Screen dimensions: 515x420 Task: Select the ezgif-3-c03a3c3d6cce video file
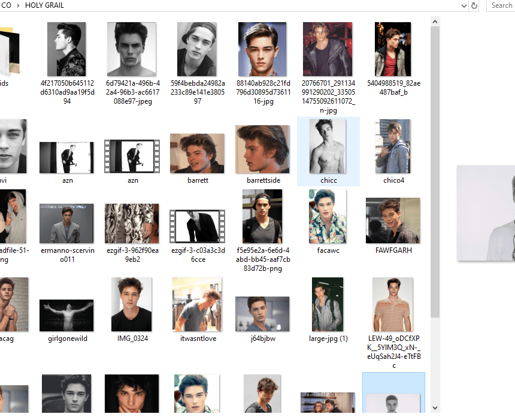(198, 235)
